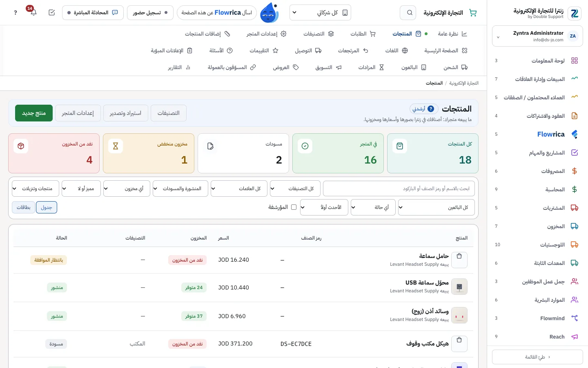This screenshot has width=588, height=368.
Task: Click the إعدادات المتجر header button
Action: point(78,113)
